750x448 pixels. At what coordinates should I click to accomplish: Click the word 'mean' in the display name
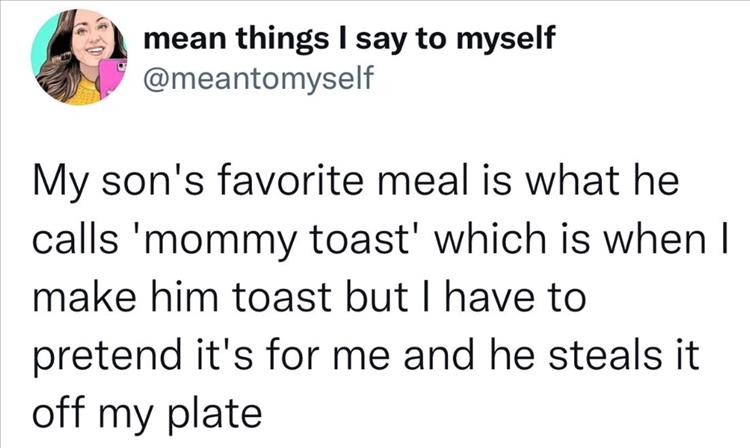tap(179, 41)
